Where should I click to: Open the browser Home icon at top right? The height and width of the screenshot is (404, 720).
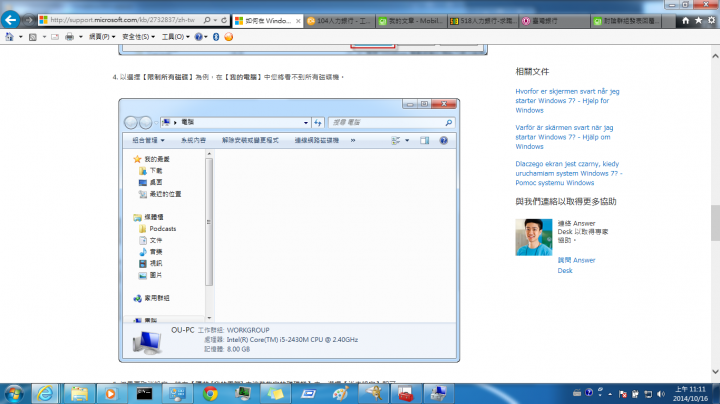(686, 21)
